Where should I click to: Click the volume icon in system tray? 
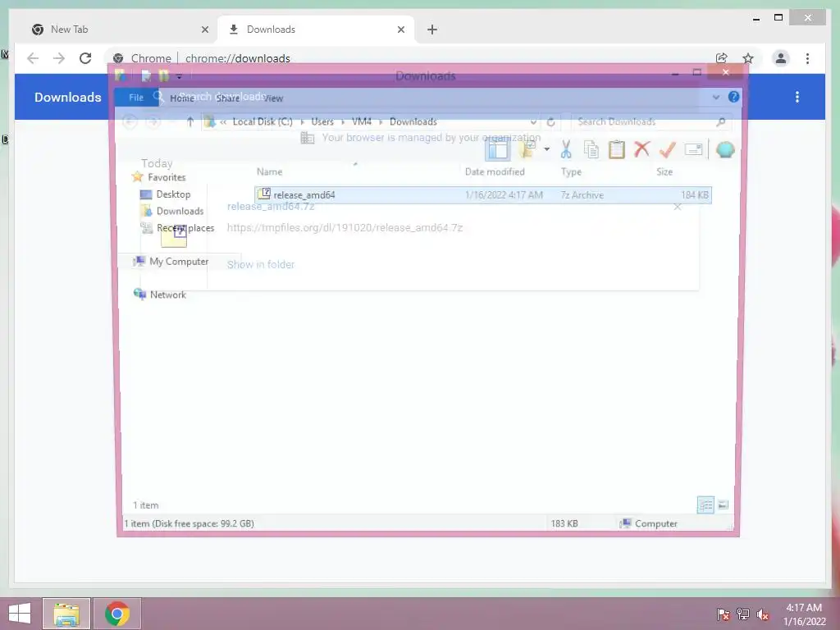pos(763,614)
